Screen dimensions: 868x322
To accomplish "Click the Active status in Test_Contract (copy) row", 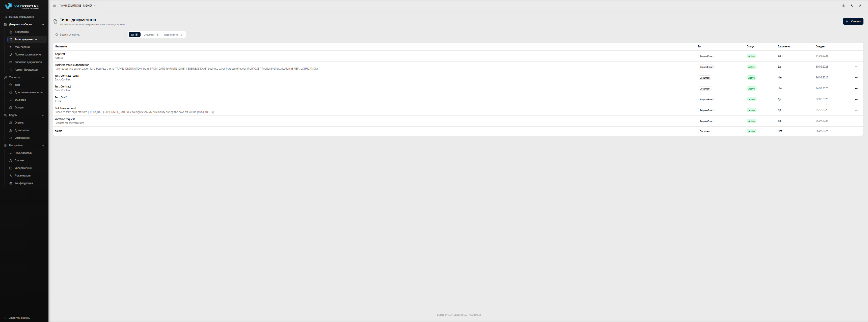I will 751,78.
